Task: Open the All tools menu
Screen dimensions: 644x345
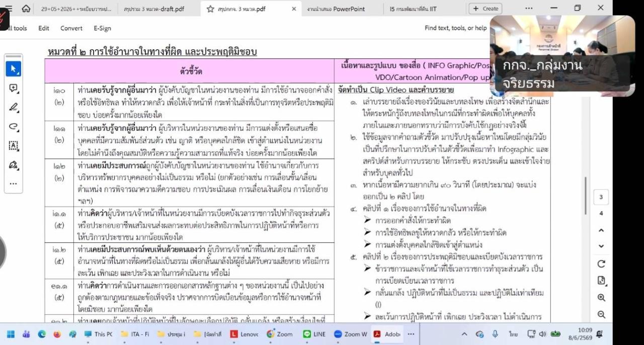Action: click(16, 28)
